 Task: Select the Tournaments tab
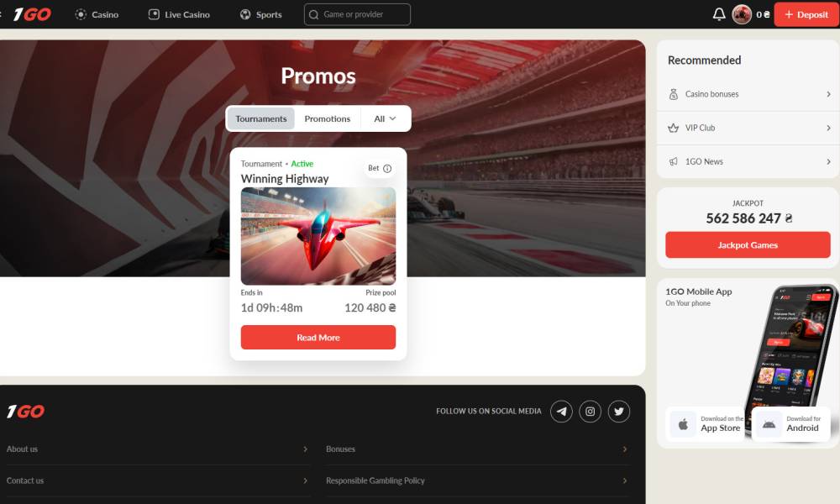tap(261, 118)
